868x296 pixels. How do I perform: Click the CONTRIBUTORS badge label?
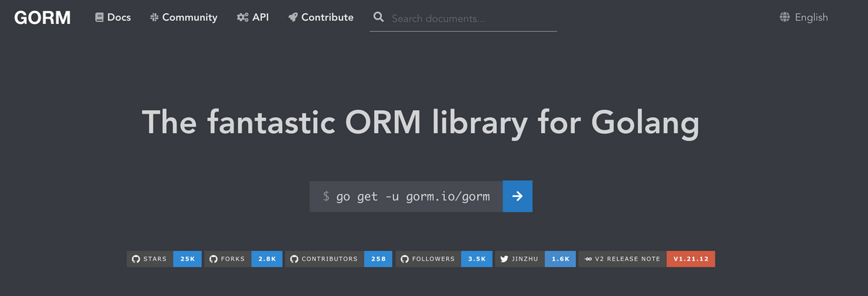pos(330,259)
